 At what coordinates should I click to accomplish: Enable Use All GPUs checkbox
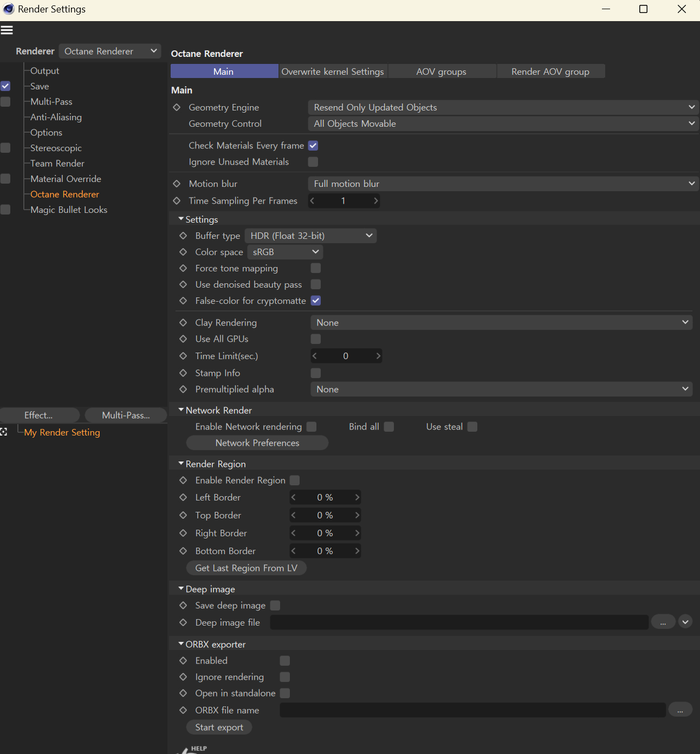316,339
